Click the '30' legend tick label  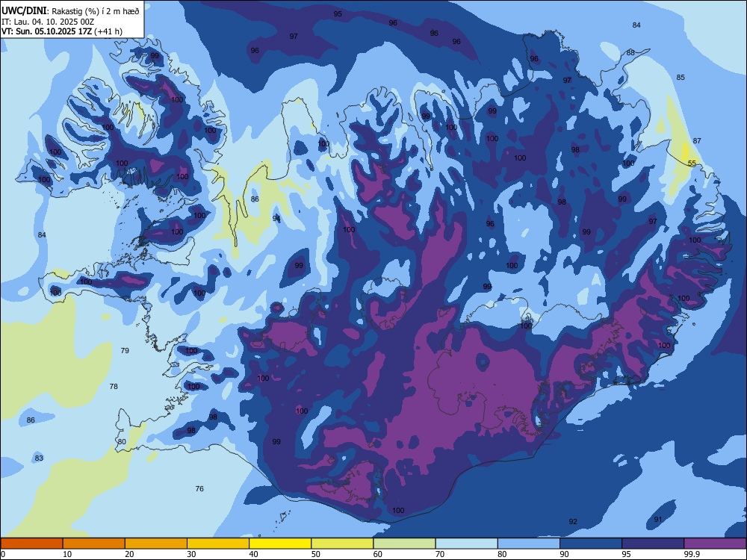coord(191,554)
